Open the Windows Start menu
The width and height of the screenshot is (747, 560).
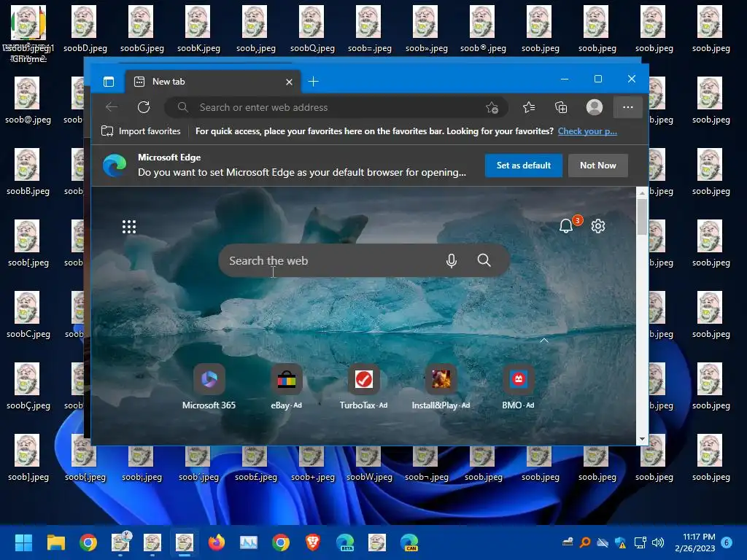click(23, 542)
